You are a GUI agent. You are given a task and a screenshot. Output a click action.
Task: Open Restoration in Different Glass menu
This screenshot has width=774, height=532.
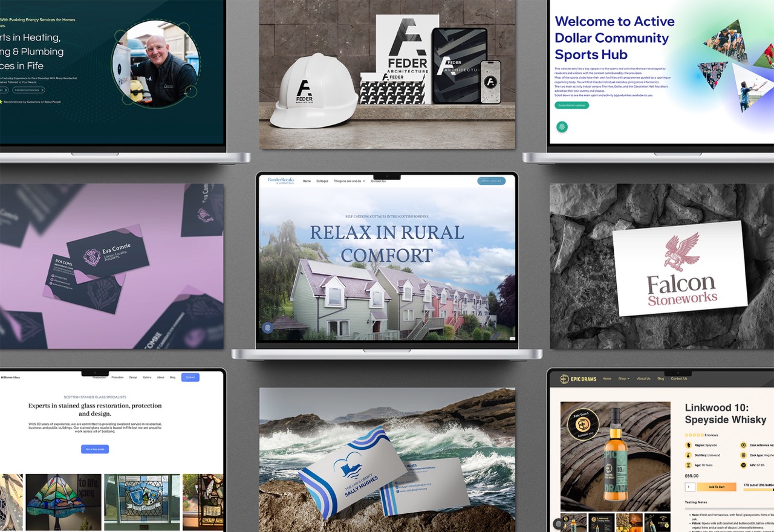click(99, 377)
